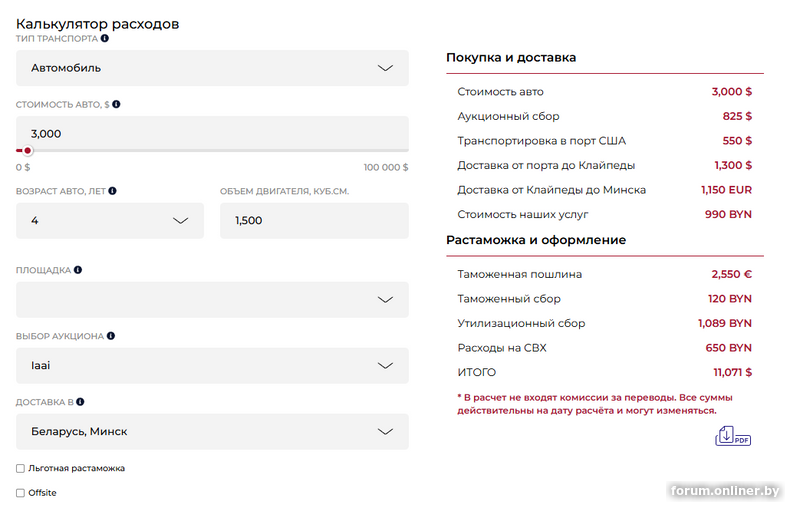Download the PDF report icon
This screenshot has width=800, height=512.
coord(732,436)
